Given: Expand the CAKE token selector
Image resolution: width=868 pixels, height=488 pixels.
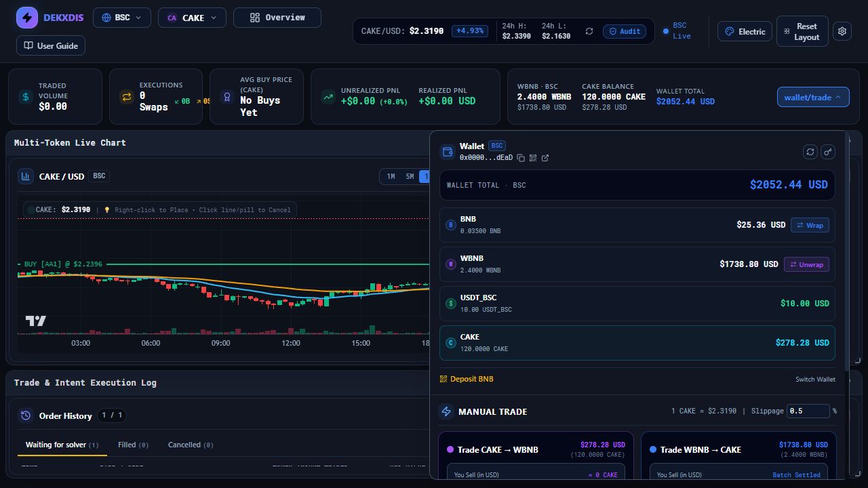Looking at the screenshot, I should [192, 18].
